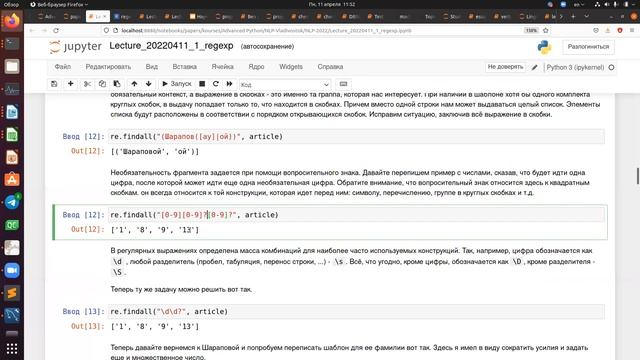Open LibreOffice Calc from the dock

pos(12,135)
